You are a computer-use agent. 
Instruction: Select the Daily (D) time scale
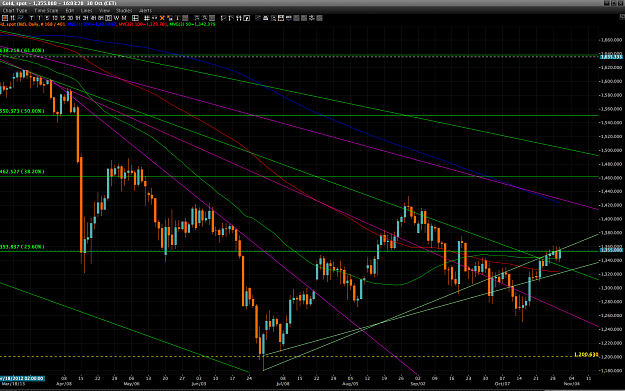click(x=108, y=18)
